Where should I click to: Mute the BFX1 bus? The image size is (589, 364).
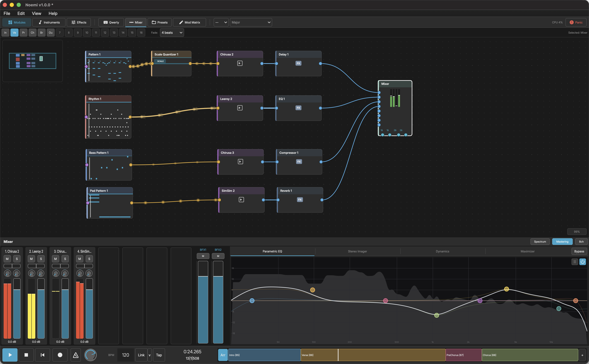click(x=203, y=256)
